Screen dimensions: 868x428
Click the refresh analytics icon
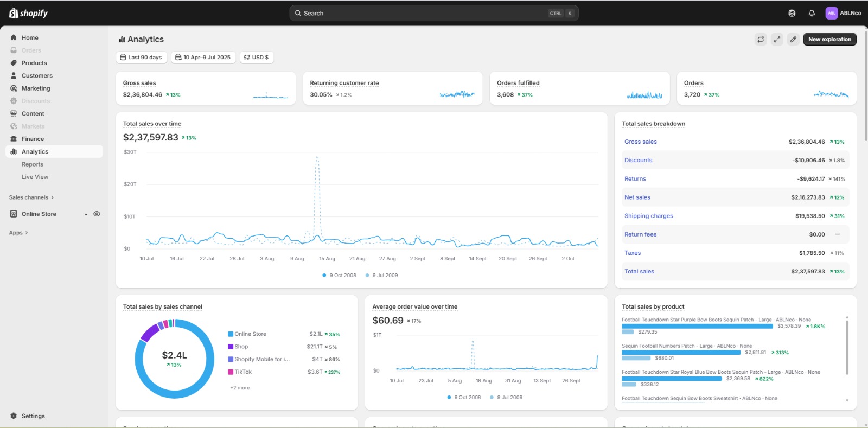coord(761,39)
